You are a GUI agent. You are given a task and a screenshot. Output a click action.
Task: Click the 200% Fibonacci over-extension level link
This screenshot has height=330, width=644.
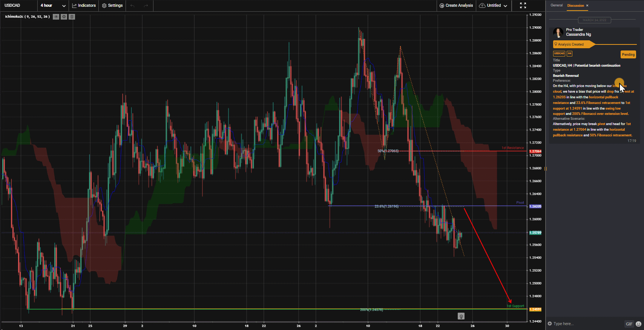tap(600, 114)
